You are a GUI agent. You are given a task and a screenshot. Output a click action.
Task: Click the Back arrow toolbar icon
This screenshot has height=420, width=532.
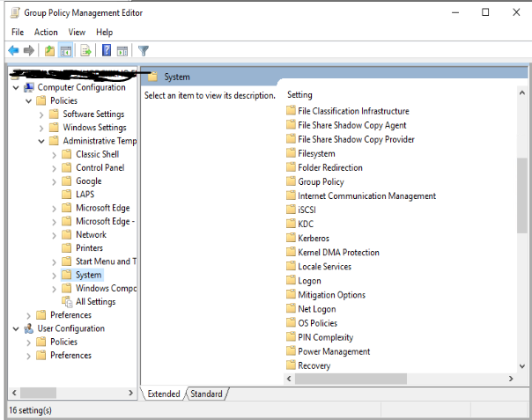coord(13,51)
